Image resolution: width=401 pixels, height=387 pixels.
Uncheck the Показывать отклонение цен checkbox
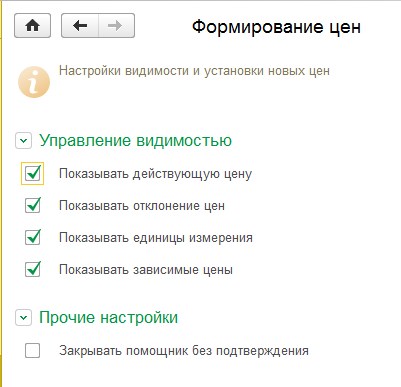coord(33,205)
